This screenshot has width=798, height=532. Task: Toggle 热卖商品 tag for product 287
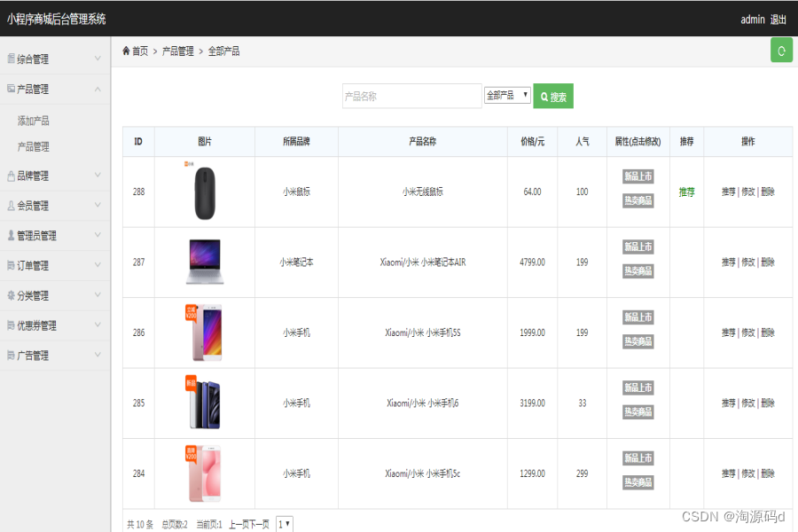click(638, 270)
